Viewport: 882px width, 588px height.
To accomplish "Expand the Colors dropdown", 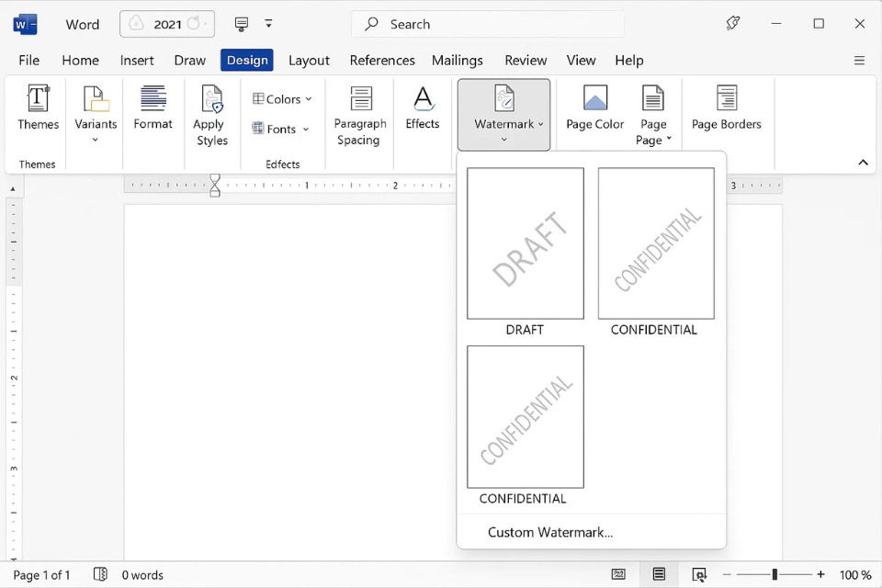I will pyautogui.click(x=281, y=98).
